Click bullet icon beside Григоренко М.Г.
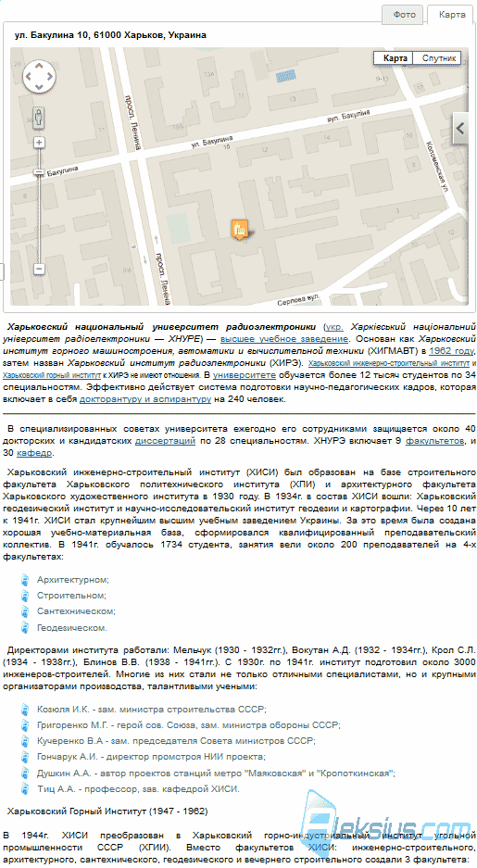477x868 pixels. click(25, 725)
